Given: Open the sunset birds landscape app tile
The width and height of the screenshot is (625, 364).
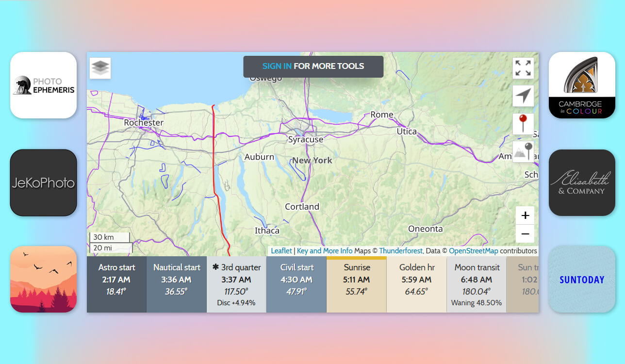Looking at the screenshot, I should 44,279.
